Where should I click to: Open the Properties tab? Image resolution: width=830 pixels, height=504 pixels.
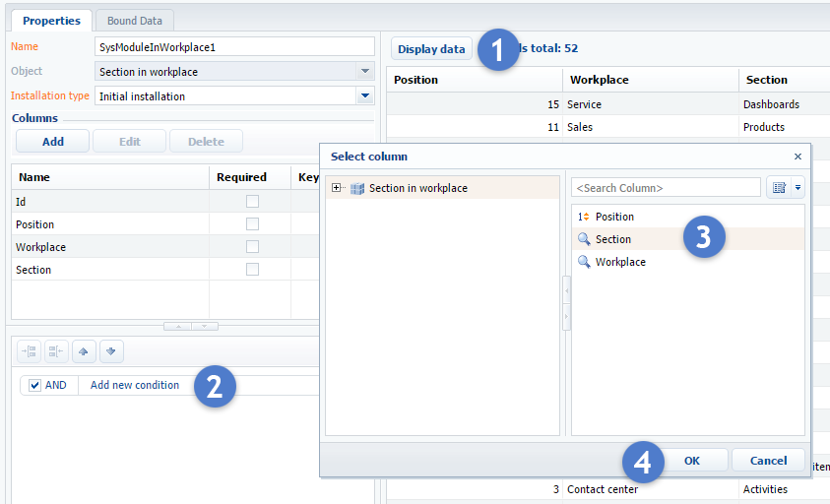point(51,20)
